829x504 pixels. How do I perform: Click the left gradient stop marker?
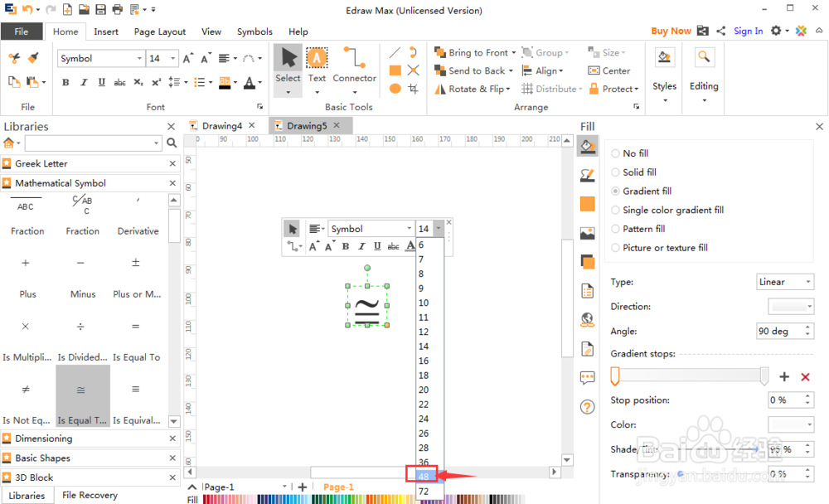(x=615, y=376)
